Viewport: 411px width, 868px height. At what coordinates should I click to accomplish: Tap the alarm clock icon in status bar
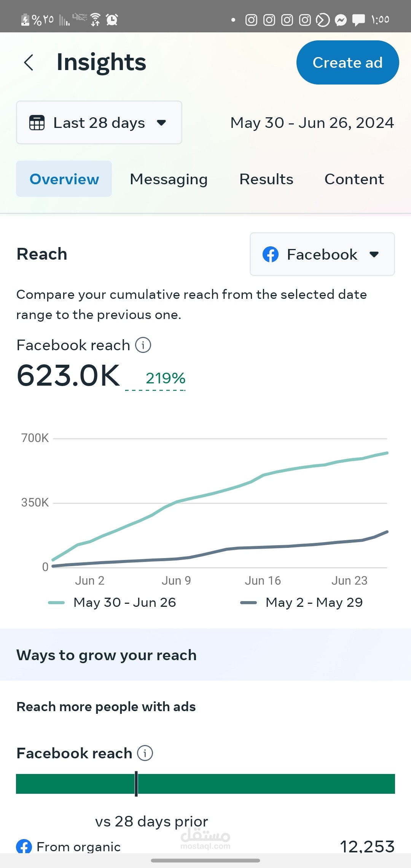pyautogui.click(x=112, y=19)
